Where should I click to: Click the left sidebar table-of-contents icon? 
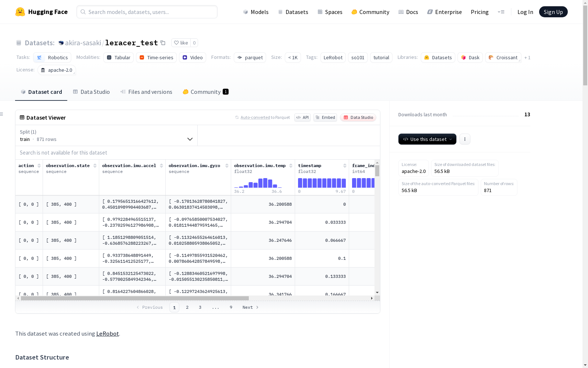pos(2,114)
